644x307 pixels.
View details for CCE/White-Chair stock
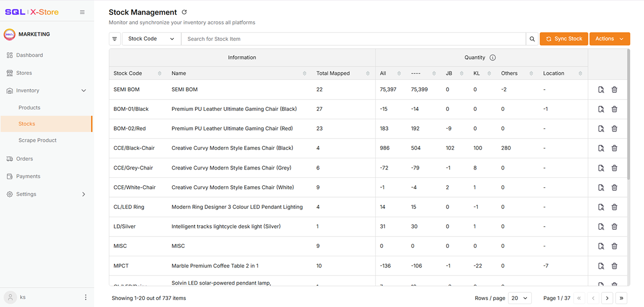601,187
